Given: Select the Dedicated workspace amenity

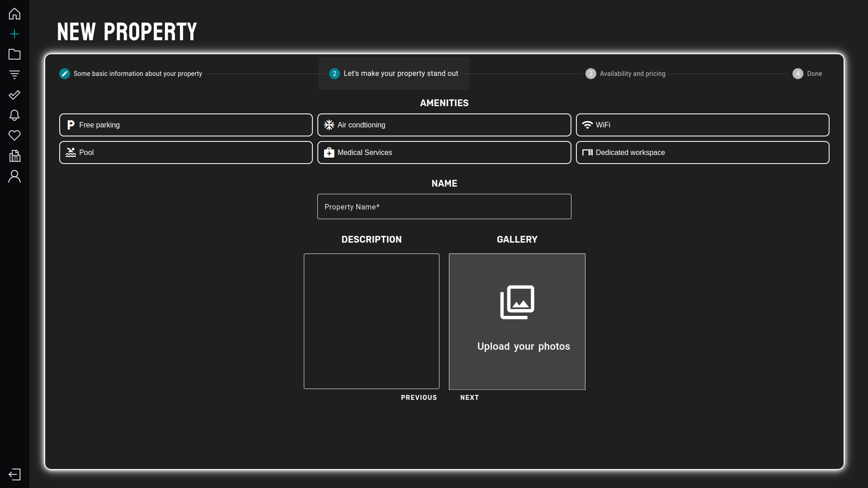Looking at the screenshot, I should (x=702, y=152).
